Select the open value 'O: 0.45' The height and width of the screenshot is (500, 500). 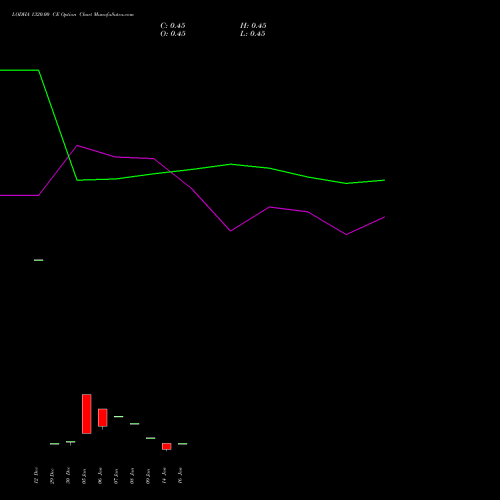click(x=173, y=34)
